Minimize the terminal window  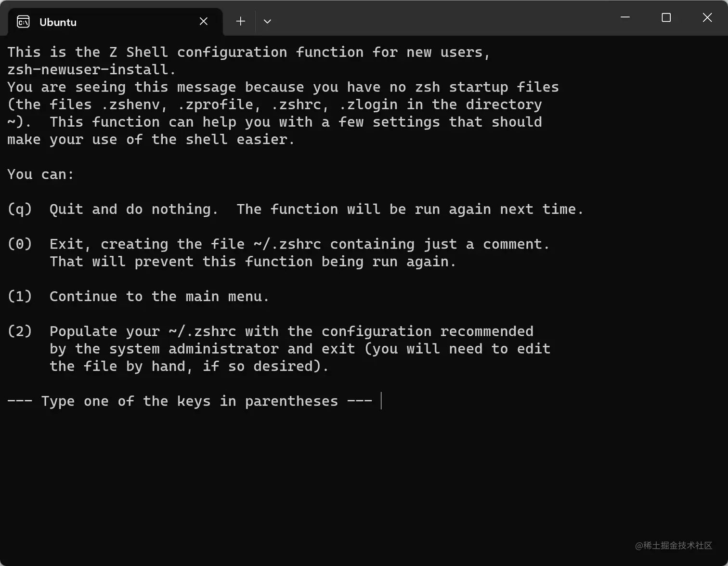point(625,17)
